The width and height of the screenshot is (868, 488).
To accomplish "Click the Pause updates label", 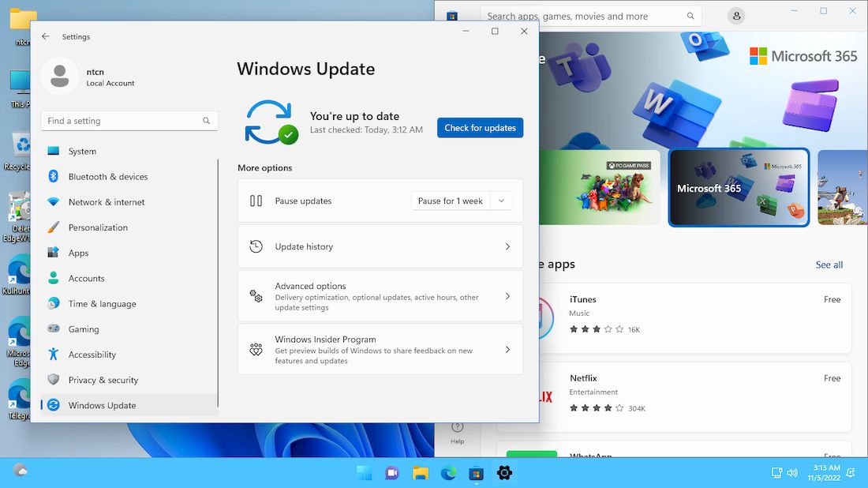I will pyautogui.click(x=303, y=201).
